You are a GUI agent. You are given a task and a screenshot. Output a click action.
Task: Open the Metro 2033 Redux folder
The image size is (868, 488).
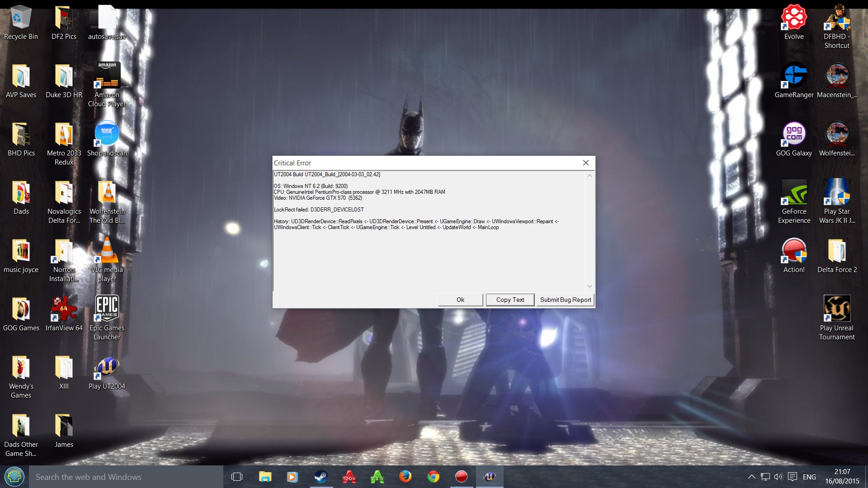point(64,144)
